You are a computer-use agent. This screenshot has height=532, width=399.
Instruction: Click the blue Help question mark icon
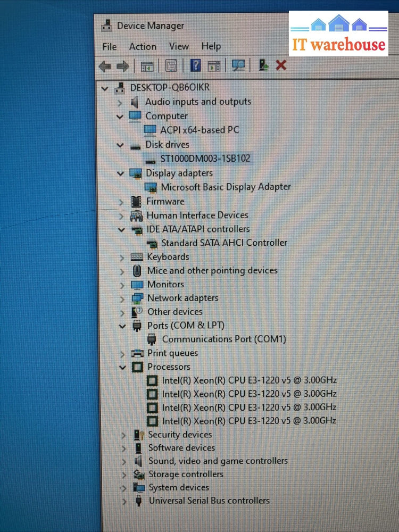pyautogui.click(x=195, y=65)
